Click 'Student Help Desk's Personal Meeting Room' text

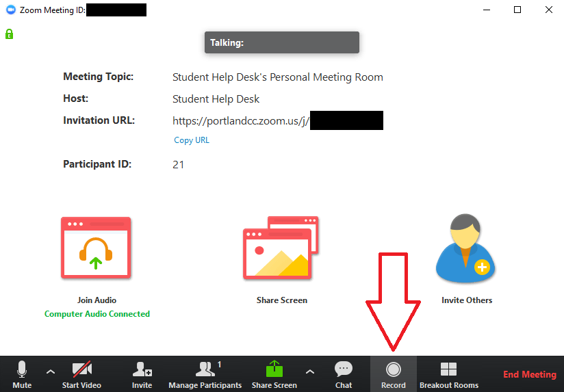click(278, 77)
